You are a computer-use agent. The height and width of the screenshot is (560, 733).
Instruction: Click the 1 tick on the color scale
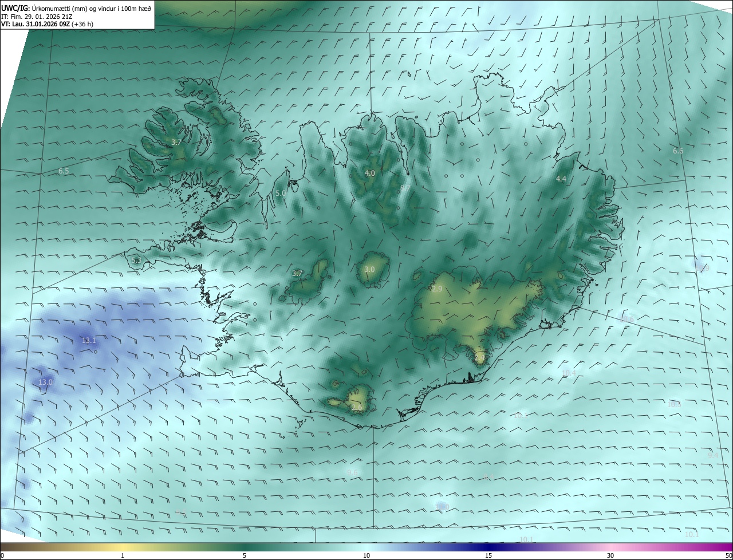pos(123,555)
